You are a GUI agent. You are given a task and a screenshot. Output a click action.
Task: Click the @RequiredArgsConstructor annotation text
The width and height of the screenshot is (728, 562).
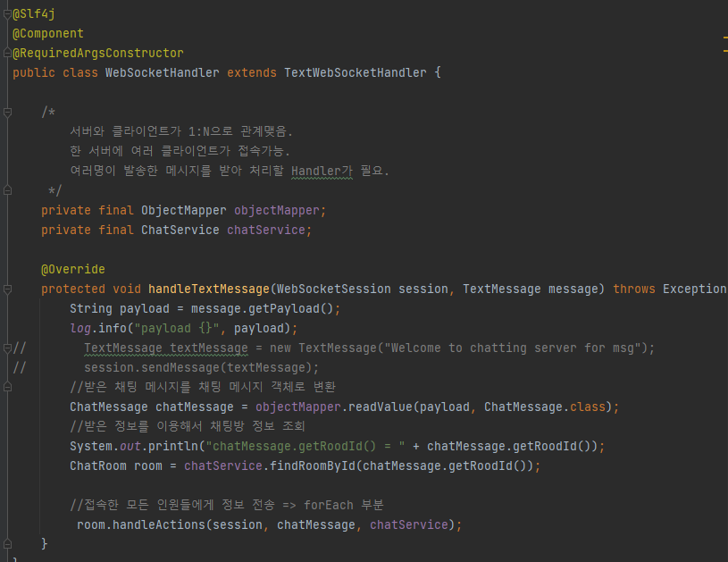point(98,53)
